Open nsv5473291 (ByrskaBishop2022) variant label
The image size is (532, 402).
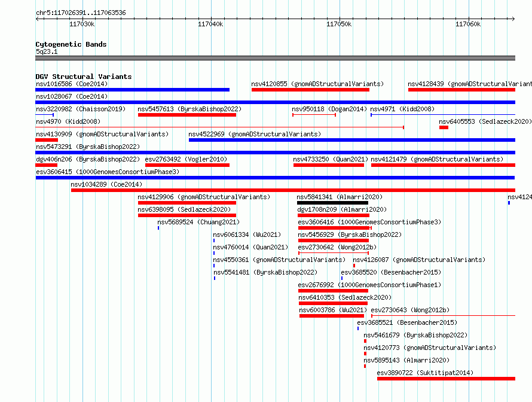click(x=88, y=147)
